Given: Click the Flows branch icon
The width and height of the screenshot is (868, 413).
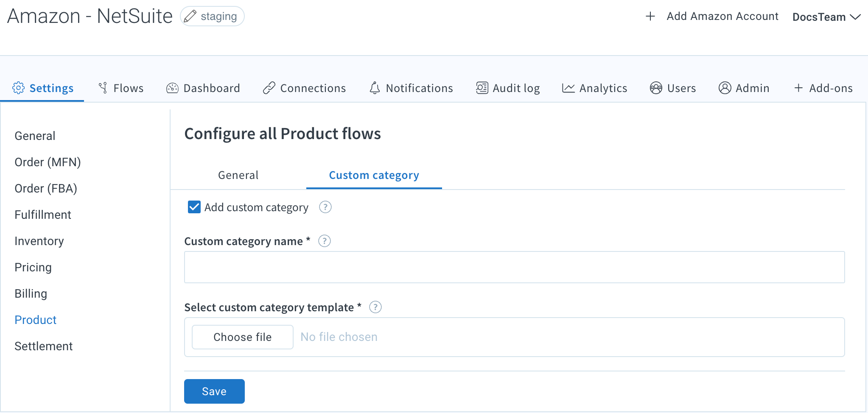Looking at the screenshot, I should coord(103,88).
